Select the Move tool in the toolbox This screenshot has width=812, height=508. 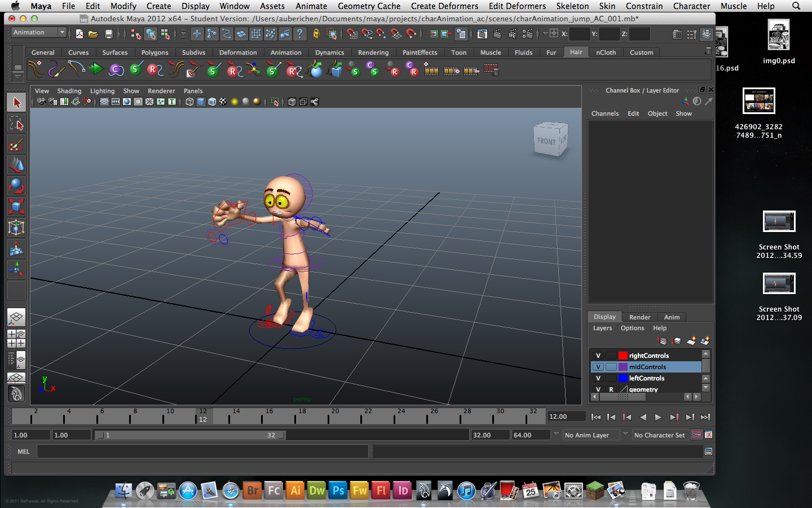pos(16,165)
